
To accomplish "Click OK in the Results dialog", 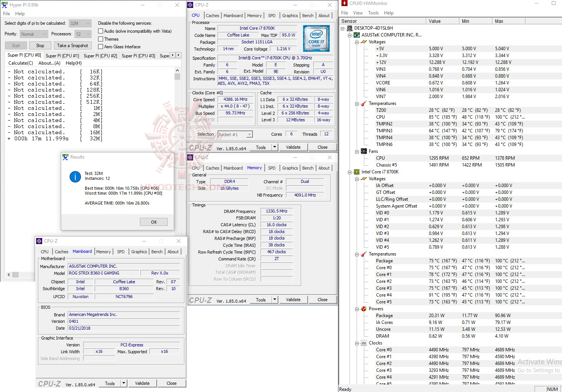I will click(154, 222).
